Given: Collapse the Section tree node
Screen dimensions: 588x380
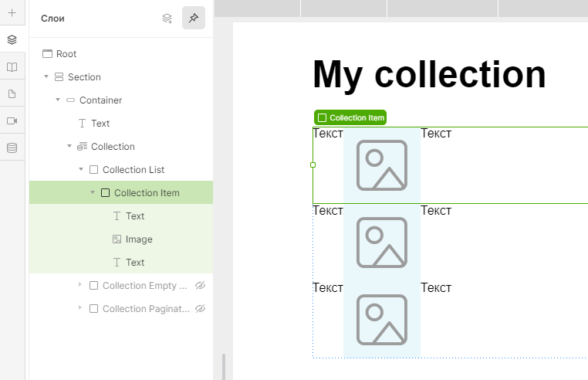Looking at the screenshot, I should [46, 76].
